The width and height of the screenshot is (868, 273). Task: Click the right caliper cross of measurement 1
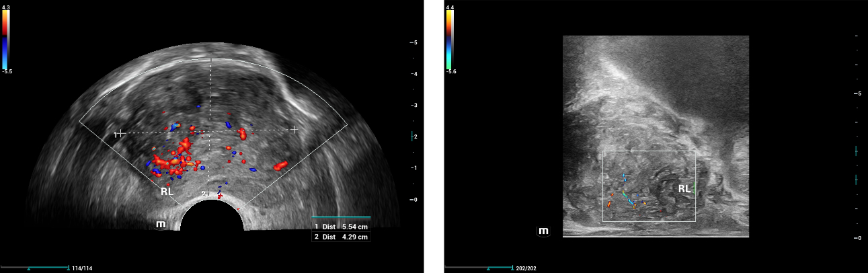pyautogui.click(x=294, y=129)
